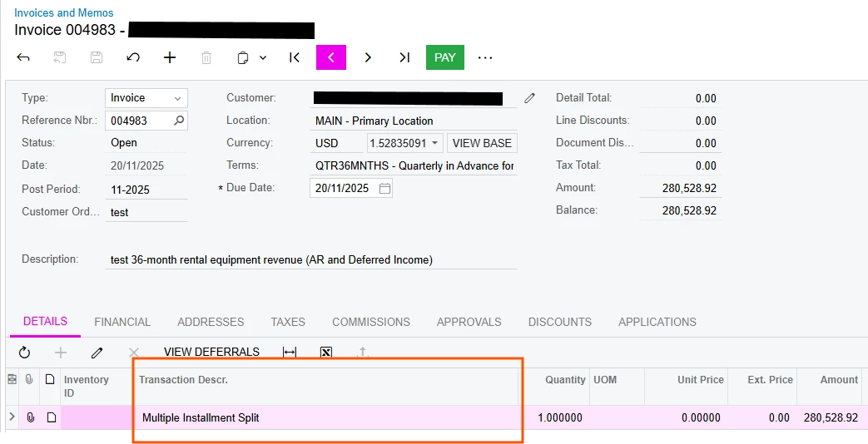Open the Invoices and Memos link
This screenshot has width=868, height=444.
tap(63, 12)
